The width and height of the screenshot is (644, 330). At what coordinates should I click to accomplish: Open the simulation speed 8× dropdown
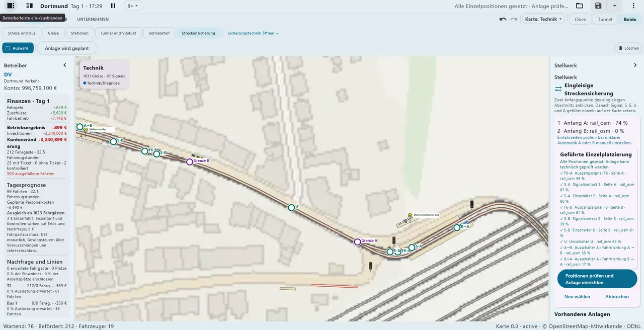pyautogui.click(x=133, y=6)
